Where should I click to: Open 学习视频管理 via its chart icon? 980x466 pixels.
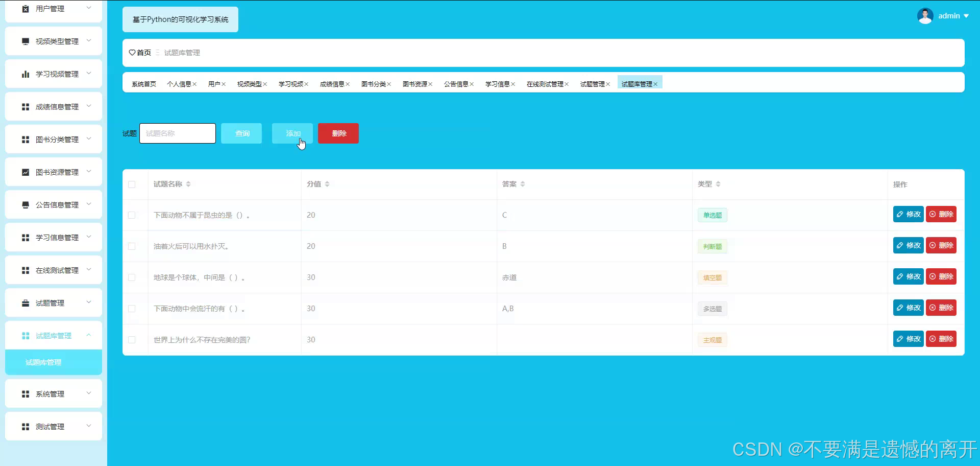pos(25,74)
